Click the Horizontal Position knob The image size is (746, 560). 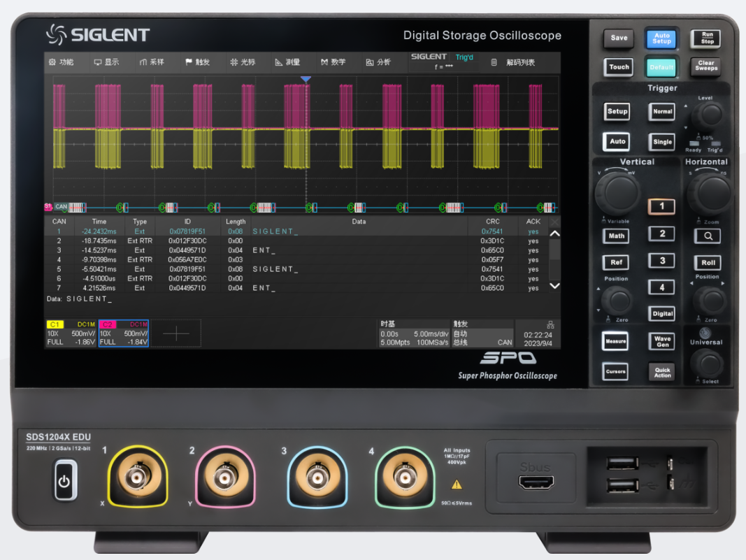tap(709, 301)
